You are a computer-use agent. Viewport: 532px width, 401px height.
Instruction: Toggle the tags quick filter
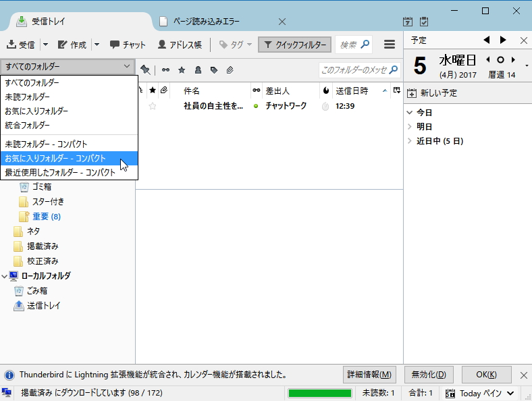(x=214, y=70)
